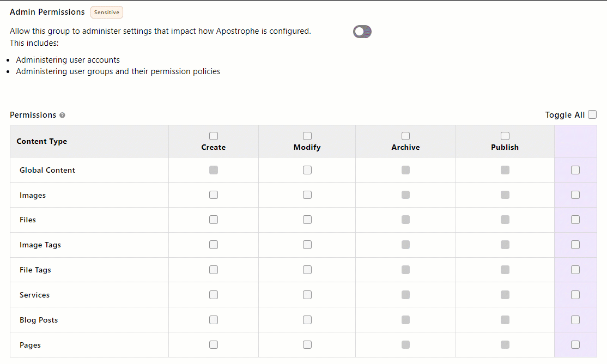Viewport: 607px width, 364px height.
Task: Check the Modify column header checkbox
Action: (x=307, y=136)
